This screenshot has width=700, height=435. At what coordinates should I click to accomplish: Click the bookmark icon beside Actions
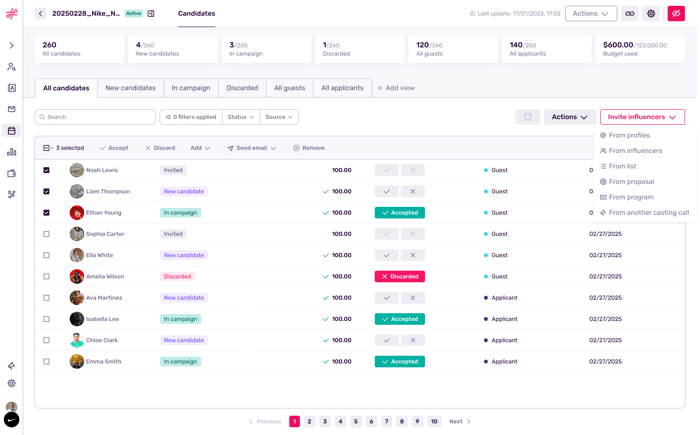[528, 117]
